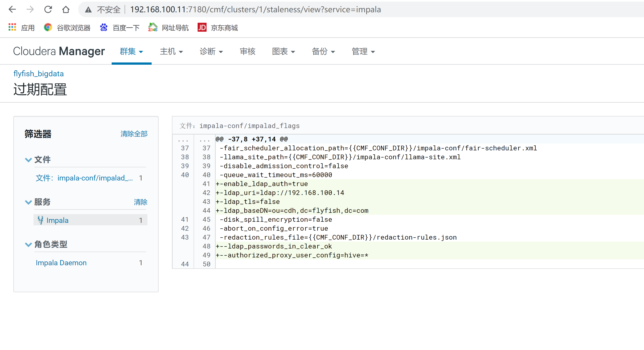The image size is (644, 350).
Task: Click the added line -enable_ldap_auth=true
Action: coord(262,184)
